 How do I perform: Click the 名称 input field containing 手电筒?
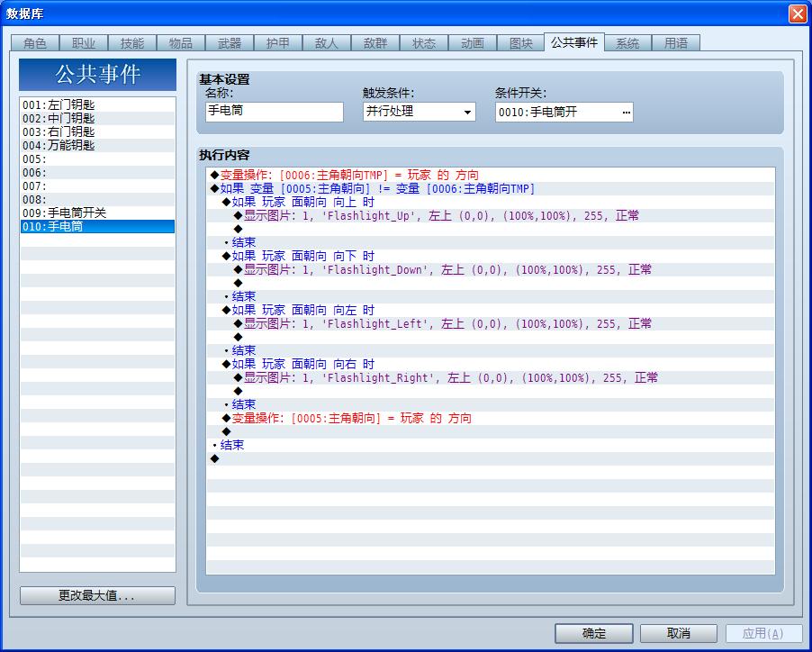(x=275, y=112)
